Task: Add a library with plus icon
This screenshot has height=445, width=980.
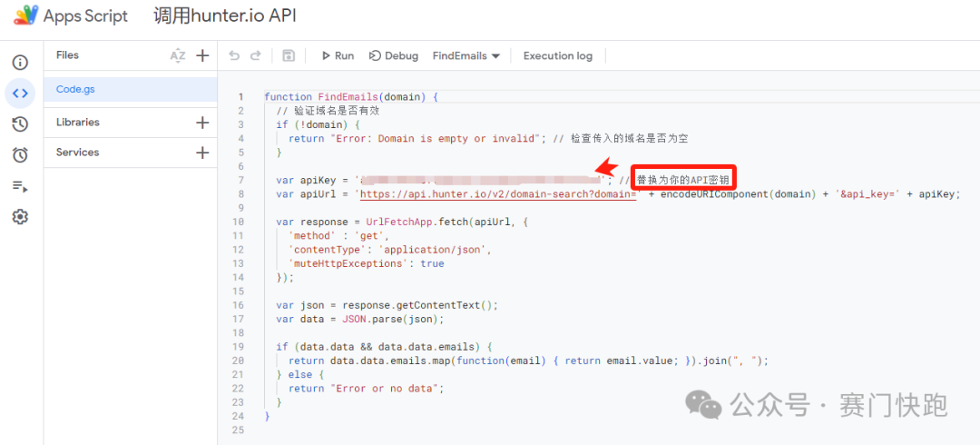Action: tap(201, 123)
